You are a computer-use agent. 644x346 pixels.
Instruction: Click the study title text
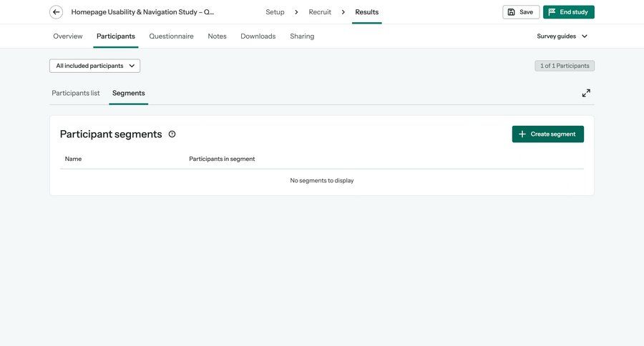pyautogui.click(x=142, y=12)
